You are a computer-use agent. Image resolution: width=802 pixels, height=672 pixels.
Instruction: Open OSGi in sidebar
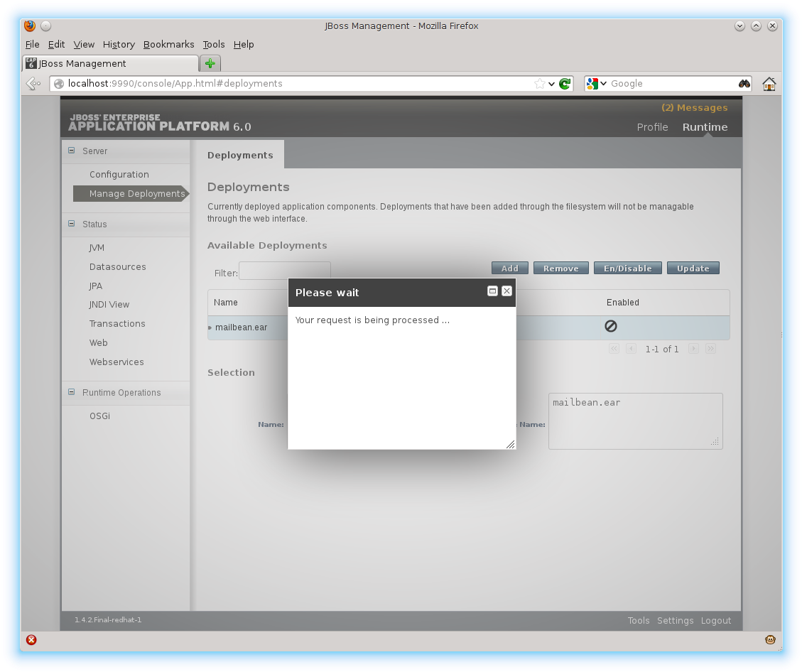tap(99, 416)
